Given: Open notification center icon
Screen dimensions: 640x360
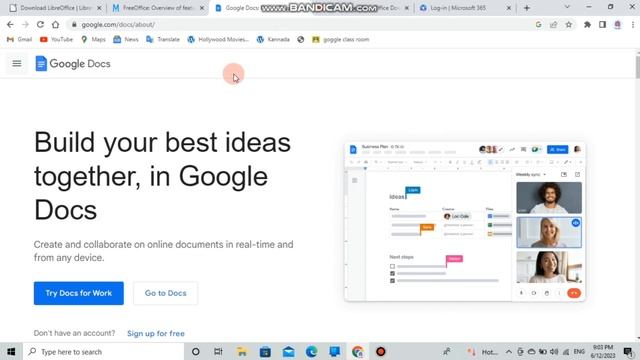Looking at the screenshot, I should coord(628,351).
